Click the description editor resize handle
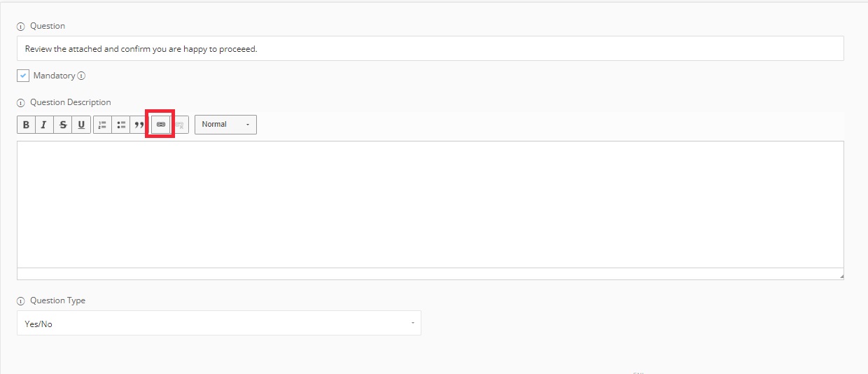This screenshot has height=374, width=868. tap(841, 277)
